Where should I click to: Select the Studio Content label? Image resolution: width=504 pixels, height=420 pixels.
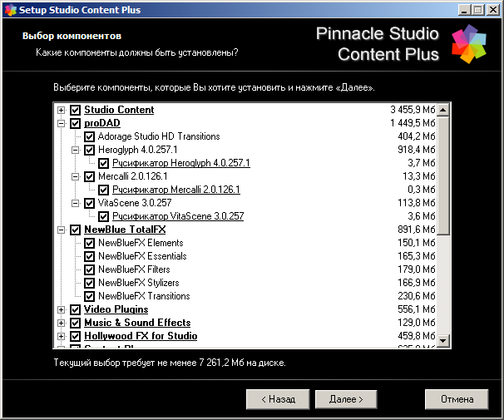[x=119, y=110]
